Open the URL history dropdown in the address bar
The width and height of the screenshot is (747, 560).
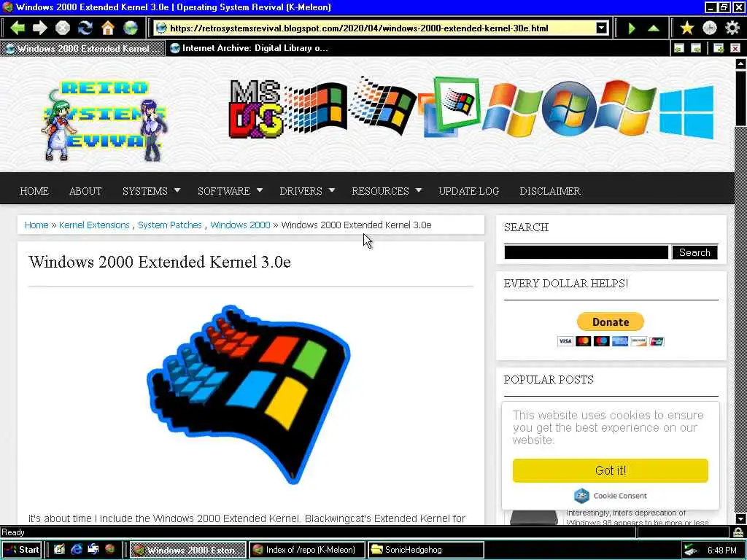pos(602,28)
